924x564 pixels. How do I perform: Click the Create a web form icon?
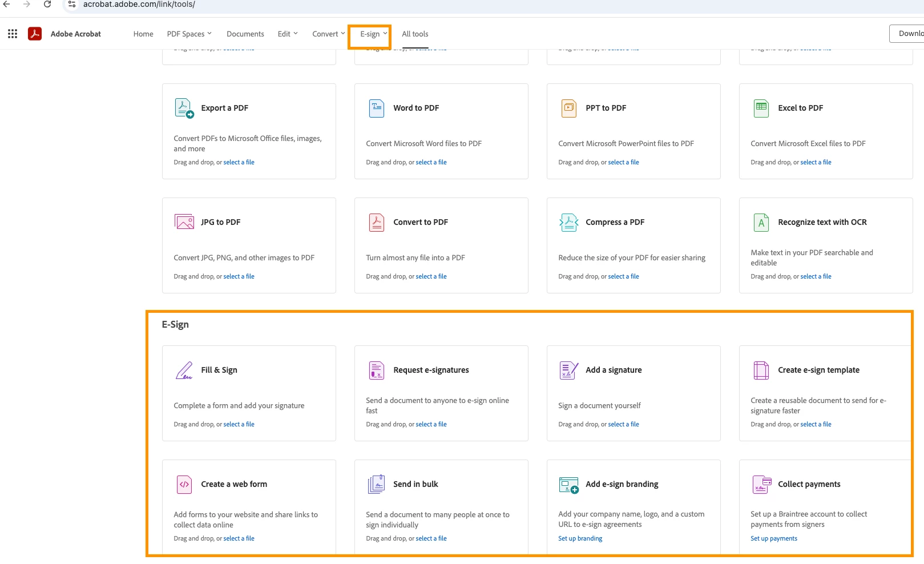(184, 484)
